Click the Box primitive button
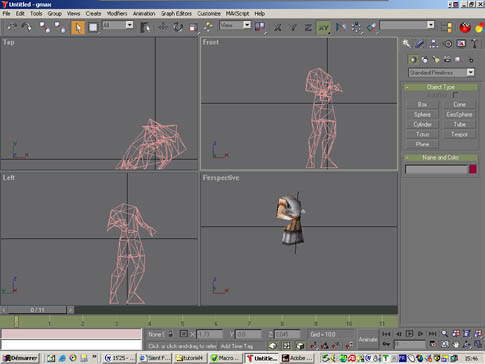Image resolution: width=485 pixels, height=364 pixels. (x=422, y=104)
